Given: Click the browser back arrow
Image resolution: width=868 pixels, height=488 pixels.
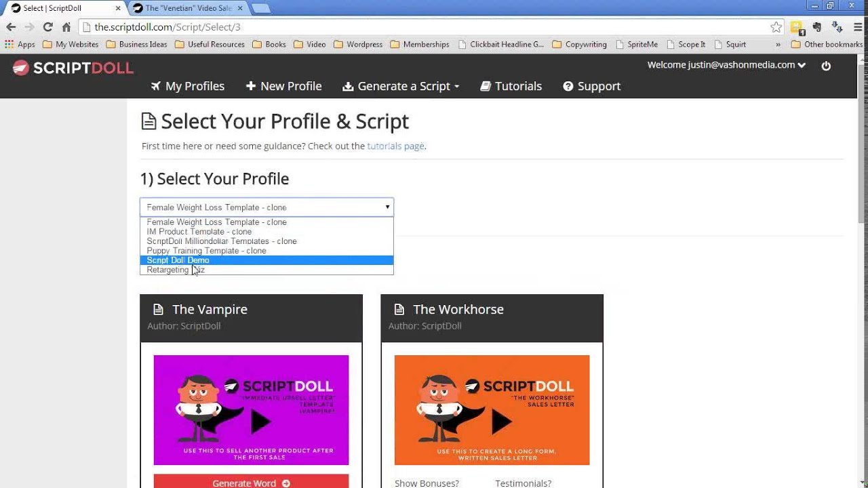Looking at the screenshot, I should tap(11, 27).
